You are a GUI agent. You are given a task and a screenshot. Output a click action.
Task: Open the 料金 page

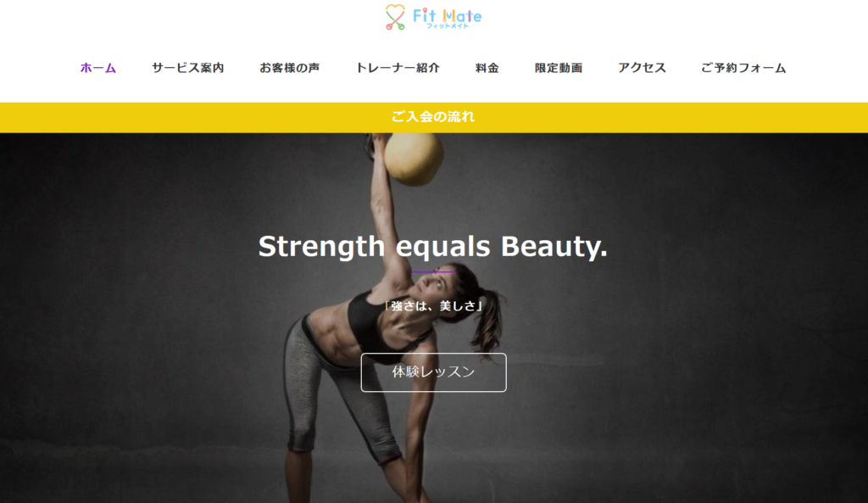(487, 68)
